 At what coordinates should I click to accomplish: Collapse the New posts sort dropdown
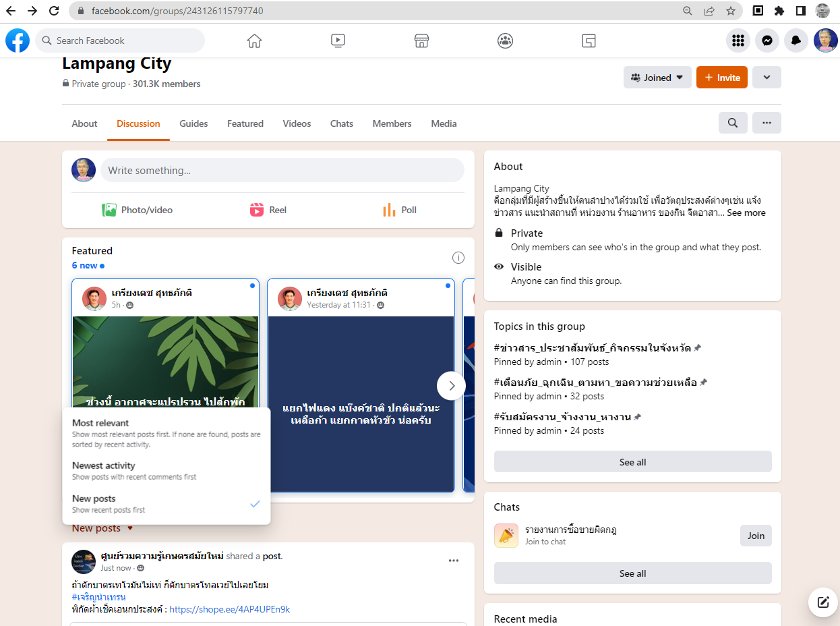[x=102, y=528]
